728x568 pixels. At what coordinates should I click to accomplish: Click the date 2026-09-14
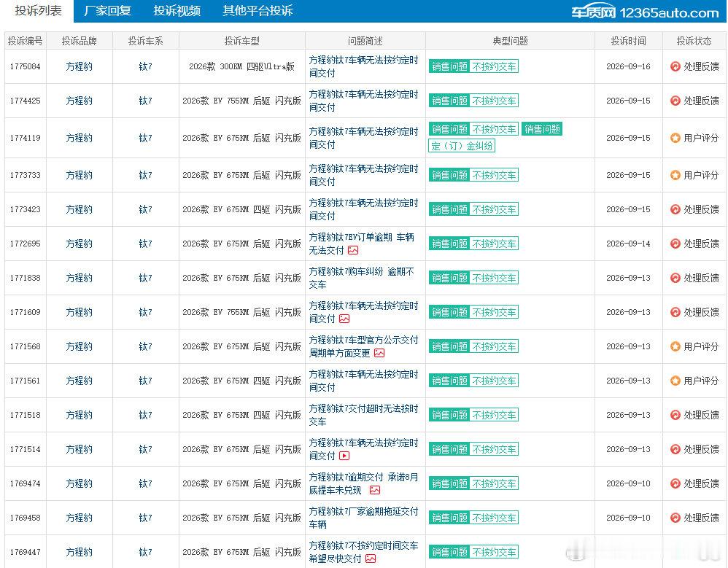tap(628, 244)
